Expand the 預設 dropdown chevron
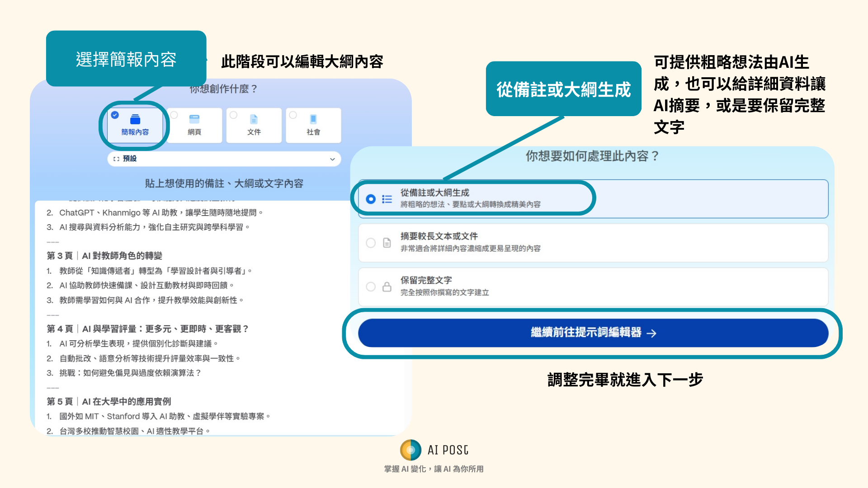This screenshot has width=868, height=488. click(x=332, y=159)
